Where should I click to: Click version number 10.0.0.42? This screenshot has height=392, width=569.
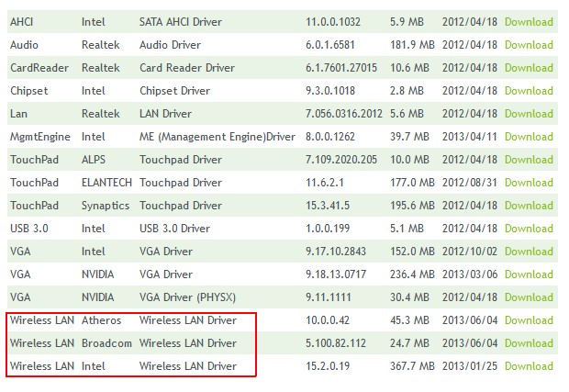(x=328, y=320)
